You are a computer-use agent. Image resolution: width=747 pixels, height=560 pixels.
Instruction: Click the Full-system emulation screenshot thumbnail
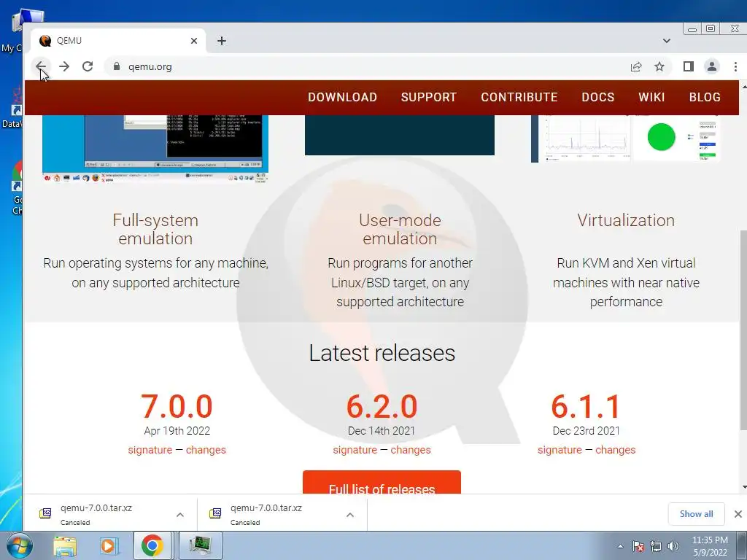point(155,149)
